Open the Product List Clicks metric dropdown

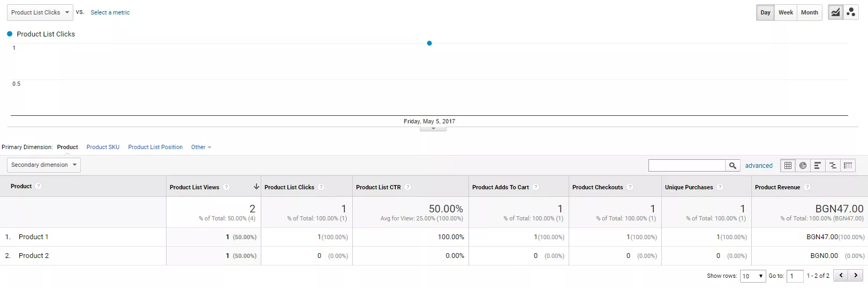click(x=40, y=12)
